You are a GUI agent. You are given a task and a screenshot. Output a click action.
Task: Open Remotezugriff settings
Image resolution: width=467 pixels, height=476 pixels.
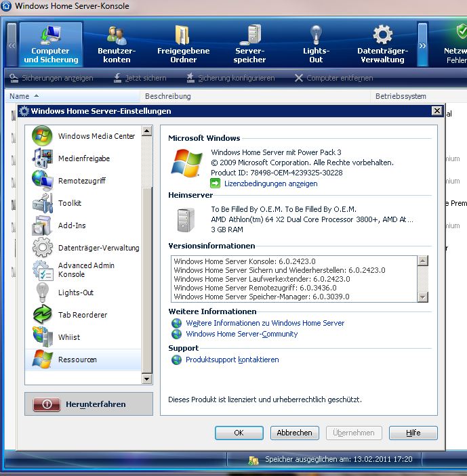tap(81, 181)
